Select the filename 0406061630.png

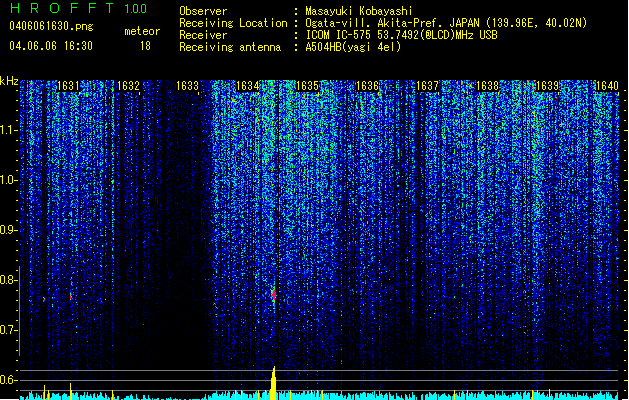pos(51,26)
